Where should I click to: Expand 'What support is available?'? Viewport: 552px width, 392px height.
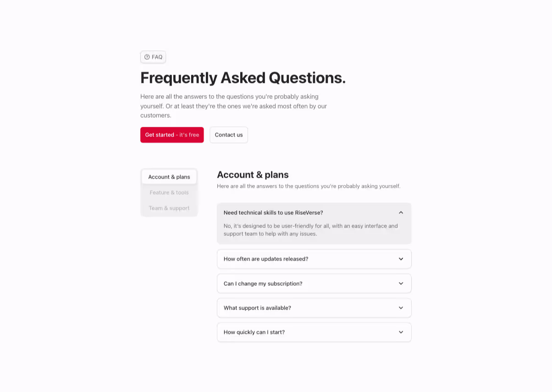tap(314, 308)
